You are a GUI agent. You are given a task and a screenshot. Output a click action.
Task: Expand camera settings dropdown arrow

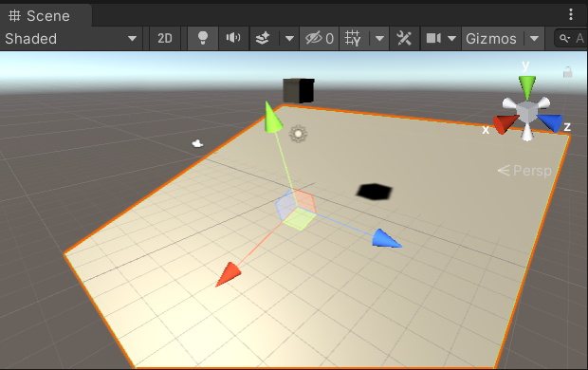(451, 39)
